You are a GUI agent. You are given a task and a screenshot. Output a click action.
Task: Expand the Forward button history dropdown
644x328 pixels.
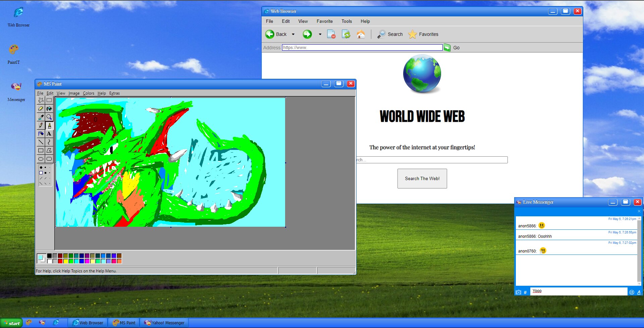[x=320, y=34]
